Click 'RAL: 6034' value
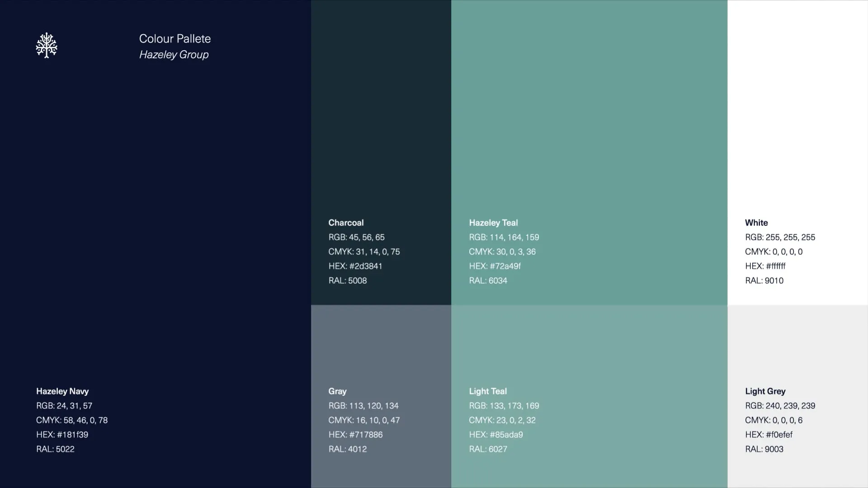 click(488, 281)
